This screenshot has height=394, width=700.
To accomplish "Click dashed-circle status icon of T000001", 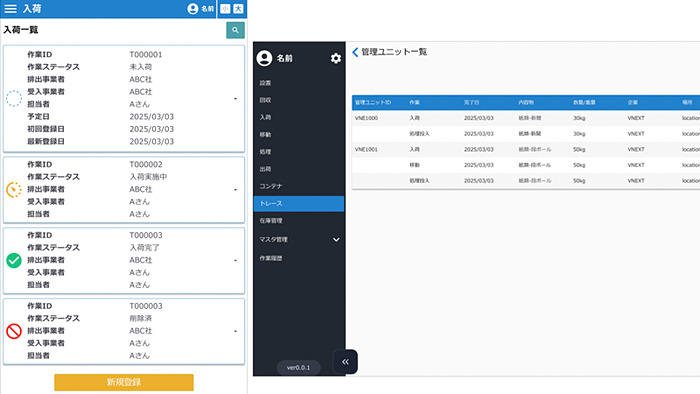I will (14, 98).
